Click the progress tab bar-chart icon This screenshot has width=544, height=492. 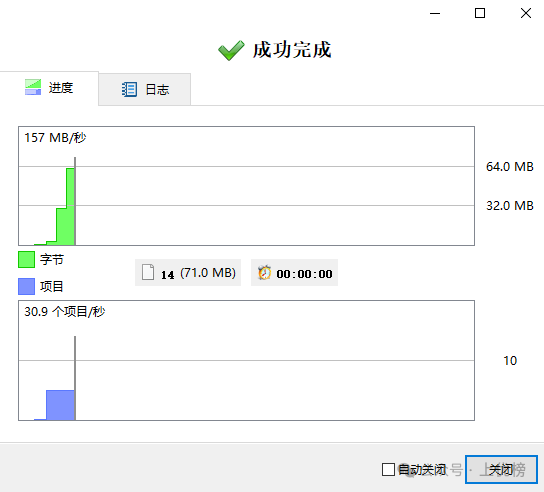point(33,87)
